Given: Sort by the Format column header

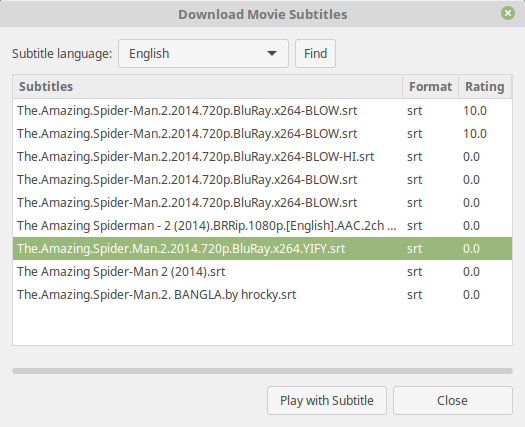Looking at the screenshot, I should point(430,86).
